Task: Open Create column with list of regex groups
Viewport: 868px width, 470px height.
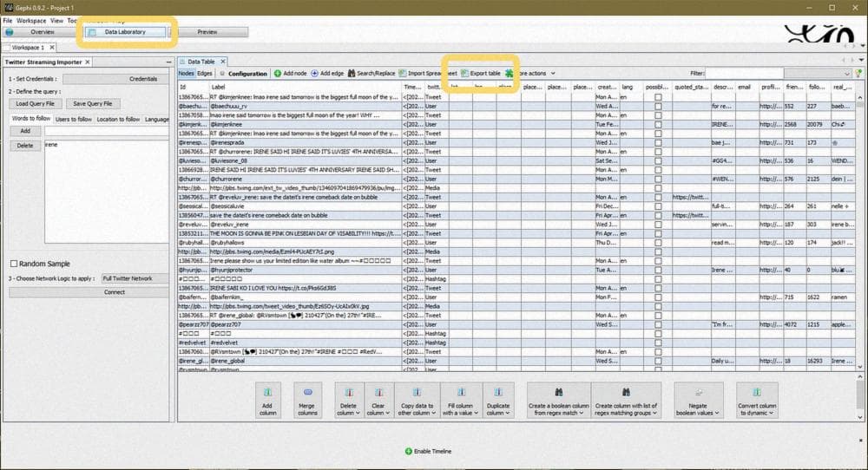Action: coord(626,401)
